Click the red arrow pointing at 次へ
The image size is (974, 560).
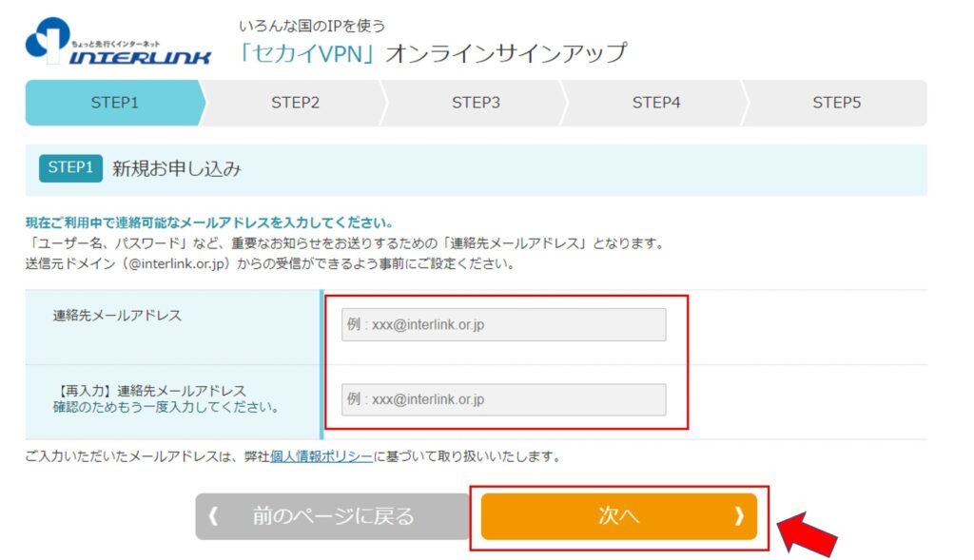[x=808, y=535]
